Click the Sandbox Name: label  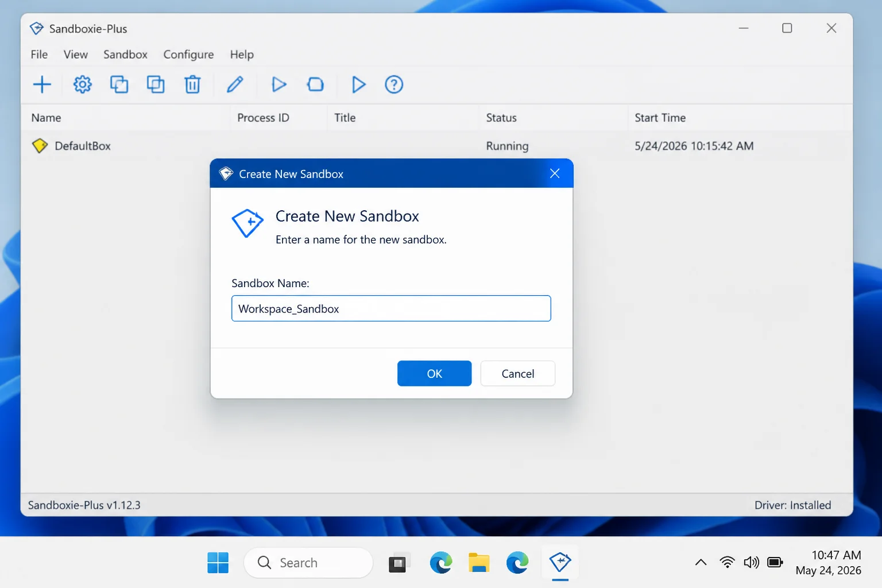coord(270,283)
